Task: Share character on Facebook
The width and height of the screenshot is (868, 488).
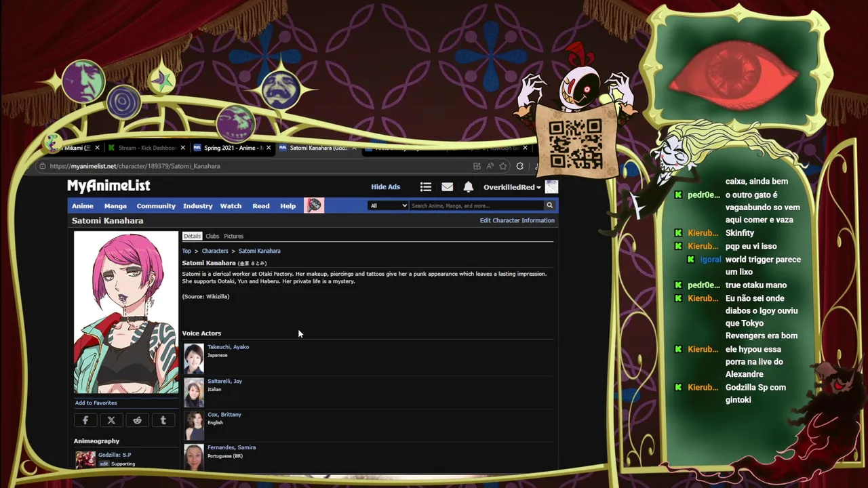Action: pyautogui.click(x=85, y=420)
